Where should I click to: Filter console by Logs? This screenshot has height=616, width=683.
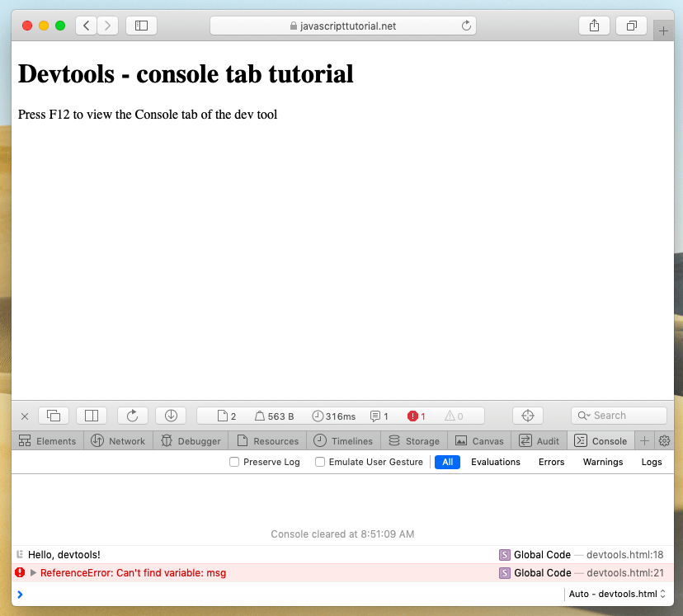652,462
